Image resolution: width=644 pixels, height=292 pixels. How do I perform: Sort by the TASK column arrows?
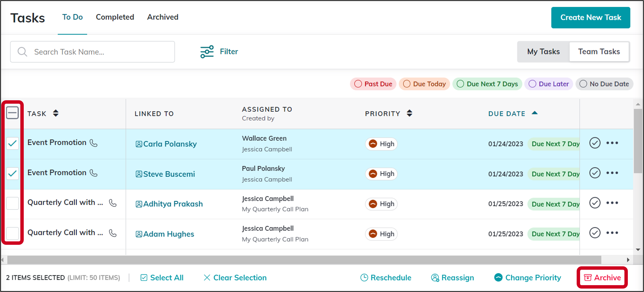coord(56,113)
